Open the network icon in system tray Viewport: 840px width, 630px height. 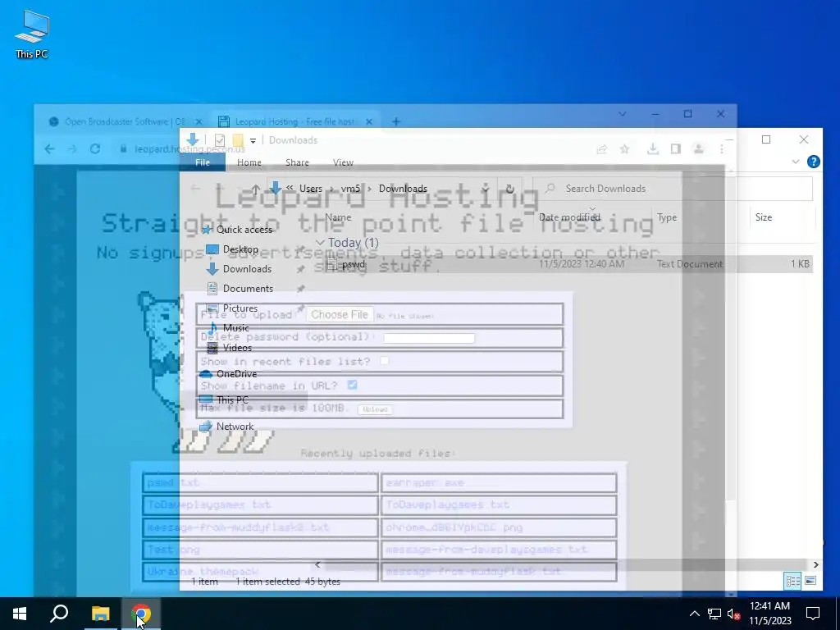714,614
